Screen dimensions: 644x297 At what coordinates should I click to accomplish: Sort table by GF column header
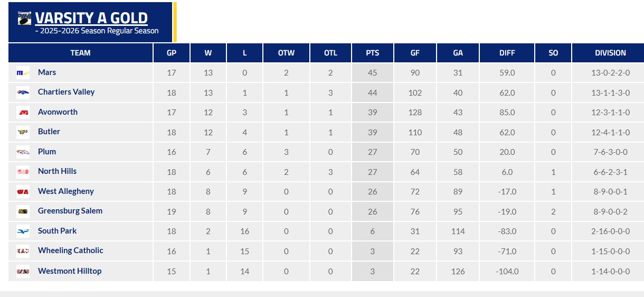click(x=415, y=53)
